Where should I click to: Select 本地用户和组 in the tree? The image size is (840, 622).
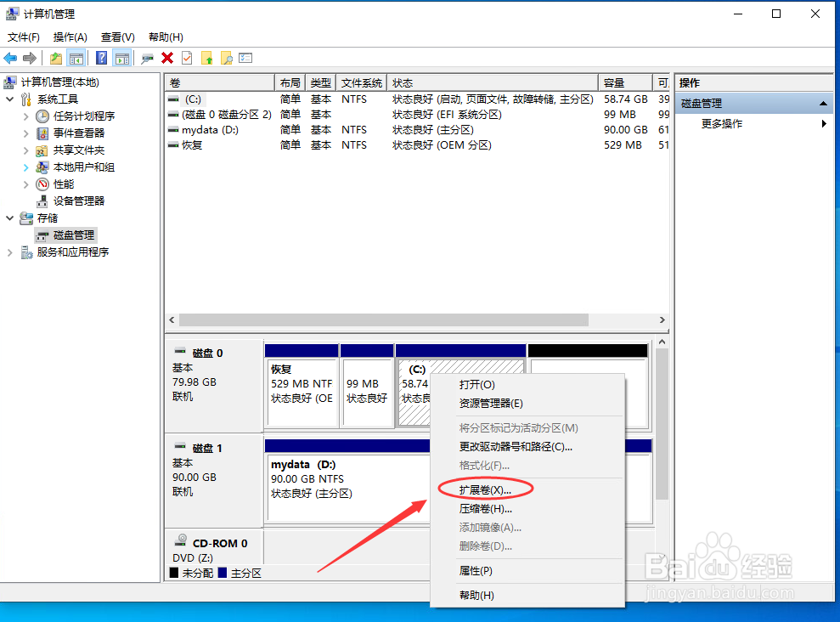(84, 167)
